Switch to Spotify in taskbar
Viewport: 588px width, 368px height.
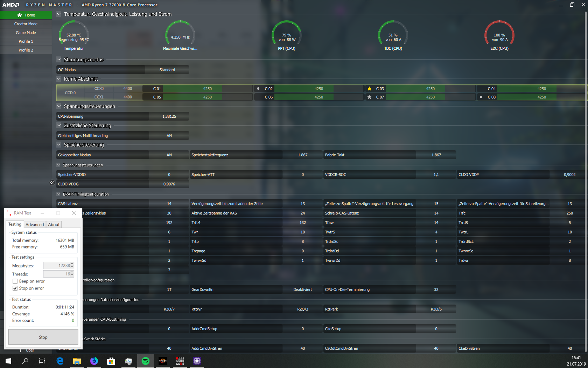click(x=146, y=361)
